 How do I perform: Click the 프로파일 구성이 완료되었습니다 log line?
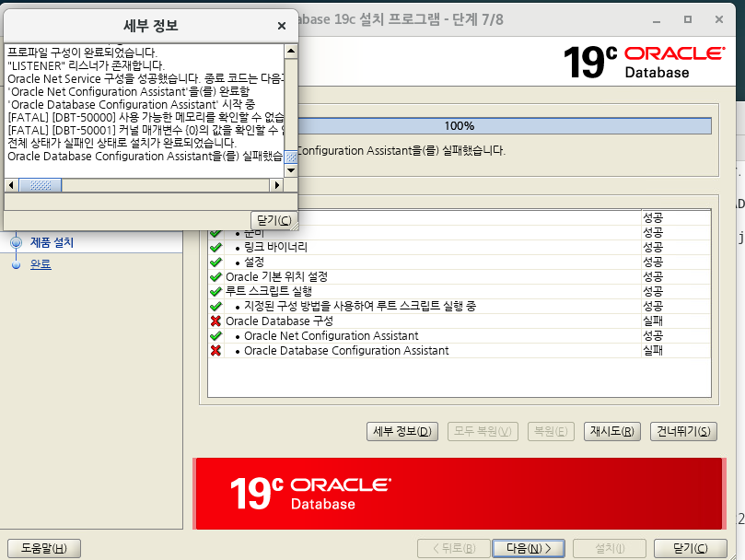pos(82,52)
